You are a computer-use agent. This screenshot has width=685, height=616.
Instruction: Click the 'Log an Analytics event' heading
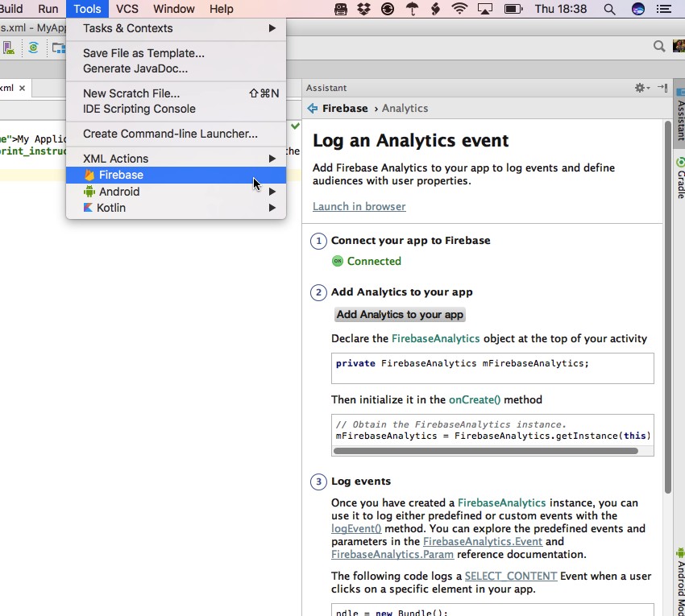[x=411, y=141]
